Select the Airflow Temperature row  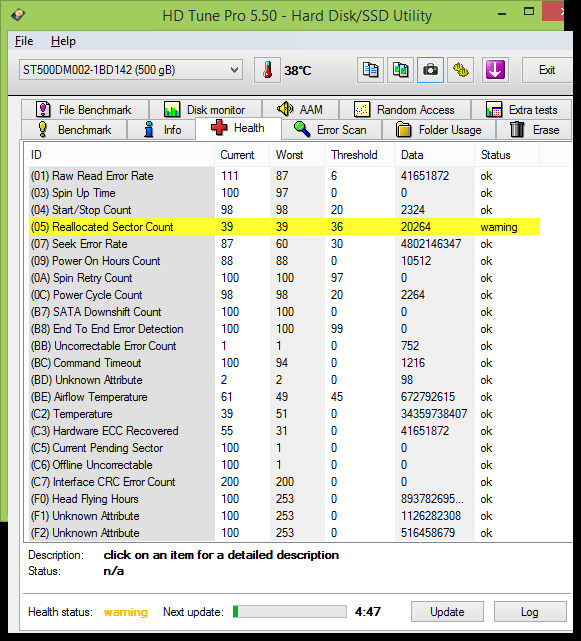click(x=285, y=397)
